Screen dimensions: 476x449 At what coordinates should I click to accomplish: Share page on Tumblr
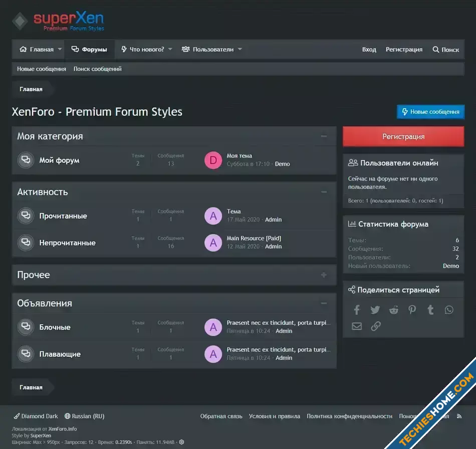pos(430,310)
